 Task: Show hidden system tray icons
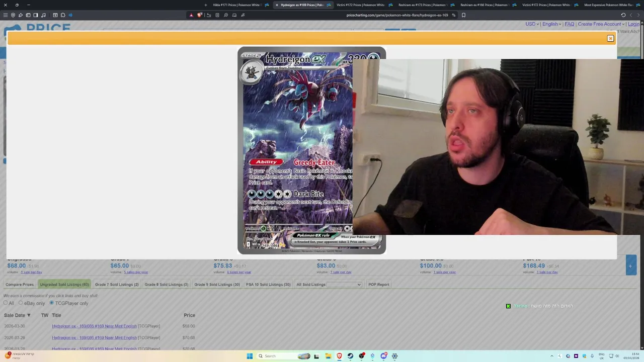(x=551, y=356)
